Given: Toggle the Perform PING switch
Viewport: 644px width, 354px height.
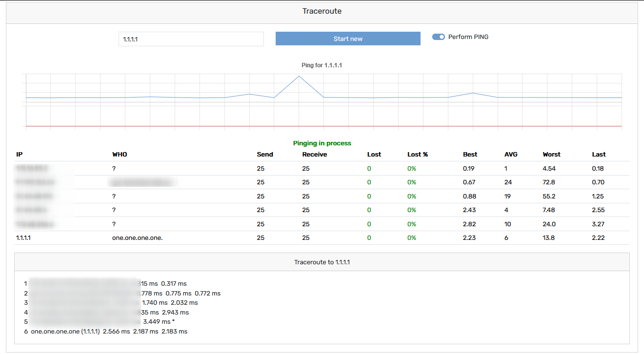Looking at the screenshot, I should pyautogui.click(x=439, y=37).
